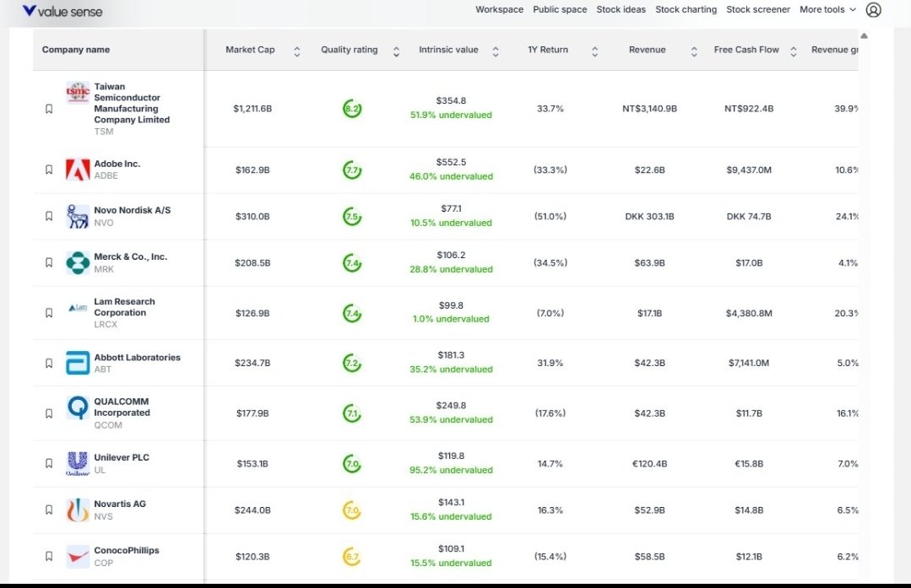Click the Revenue growth column header
This screenshot has height=588, width=911.
pos(835,50)
